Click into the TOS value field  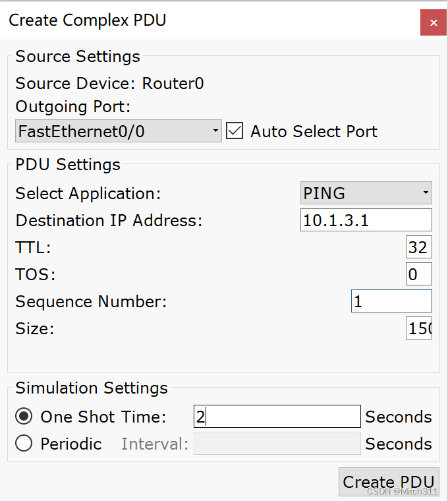click(418, 274)
